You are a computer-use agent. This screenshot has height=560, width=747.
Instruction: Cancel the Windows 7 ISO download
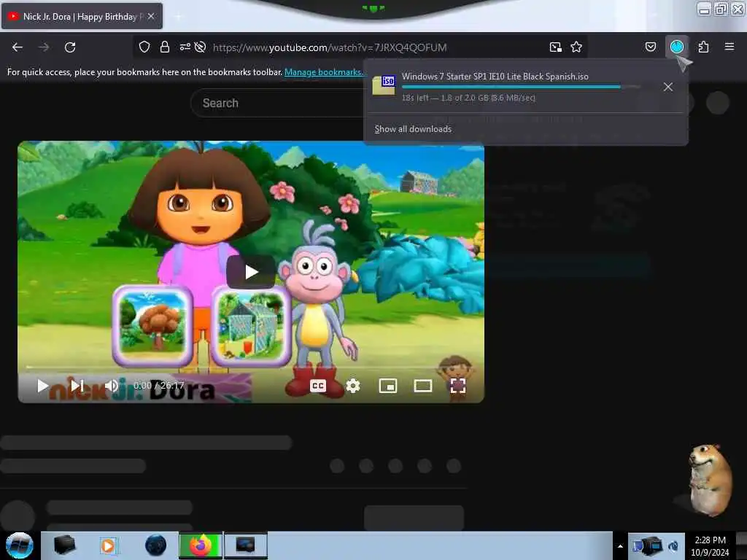tap(668, 87)
